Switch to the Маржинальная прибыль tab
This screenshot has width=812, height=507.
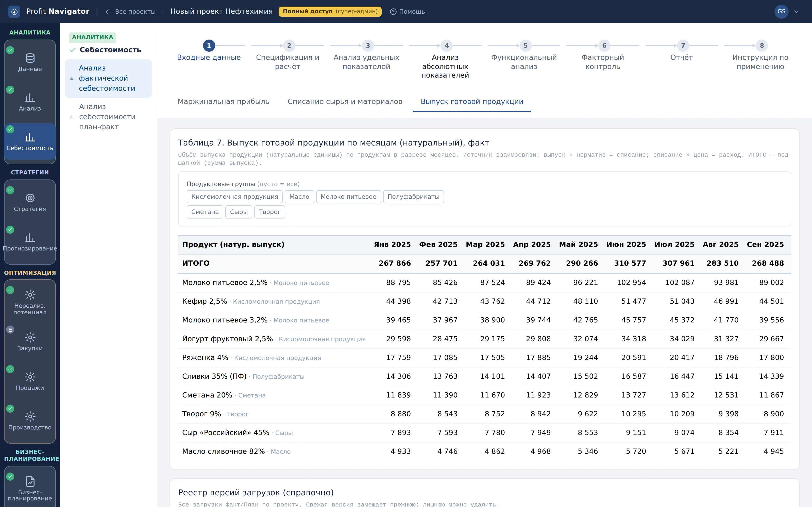coord(224,102)
